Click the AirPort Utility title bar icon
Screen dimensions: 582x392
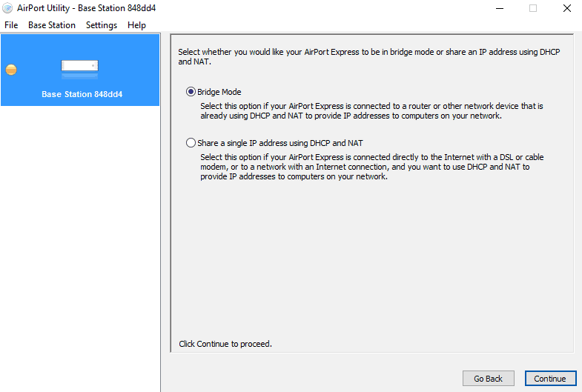8,8
